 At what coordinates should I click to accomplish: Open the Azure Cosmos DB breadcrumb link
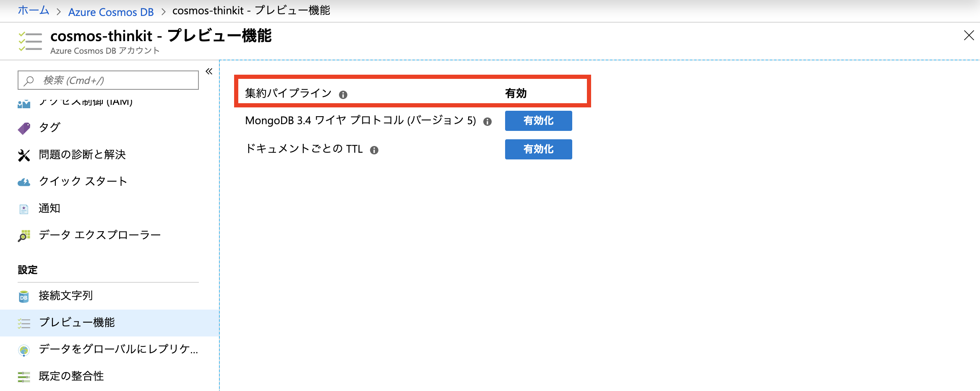tap(111, 12)
